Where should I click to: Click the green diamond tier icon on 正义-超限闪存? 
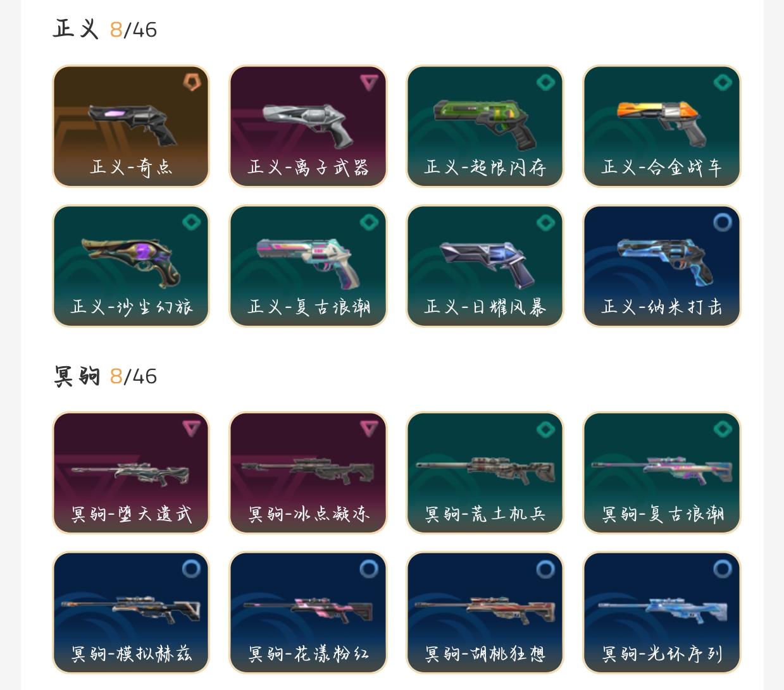545,82
